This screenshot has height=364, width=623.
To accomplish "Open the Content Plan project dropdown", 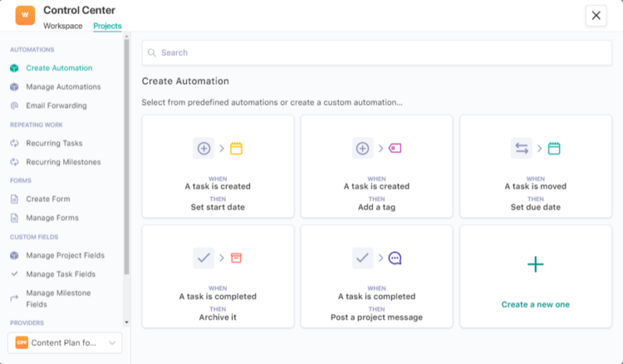I will (65, 343).
